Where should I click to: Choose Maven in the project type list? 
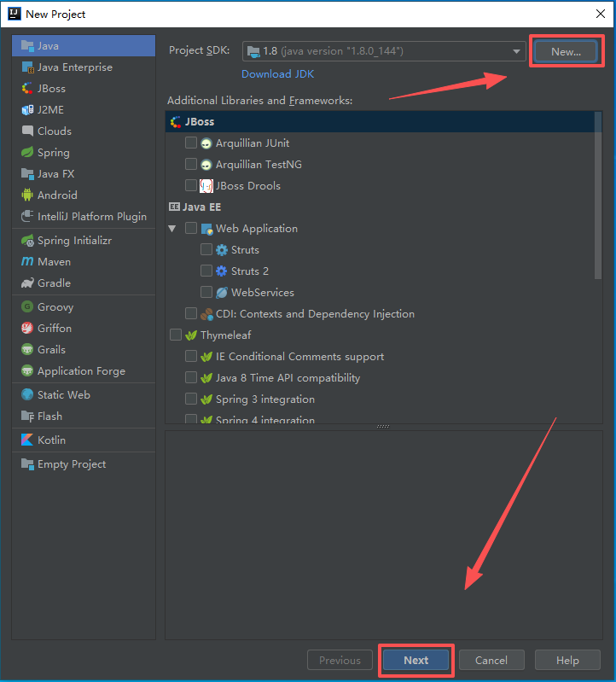click(84, 261)
